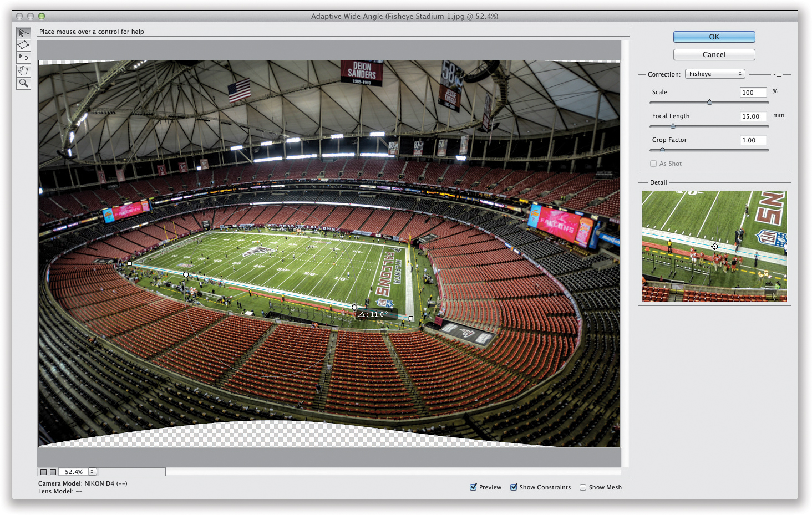
Task: Select the Move tool
Action: [23, 57]
